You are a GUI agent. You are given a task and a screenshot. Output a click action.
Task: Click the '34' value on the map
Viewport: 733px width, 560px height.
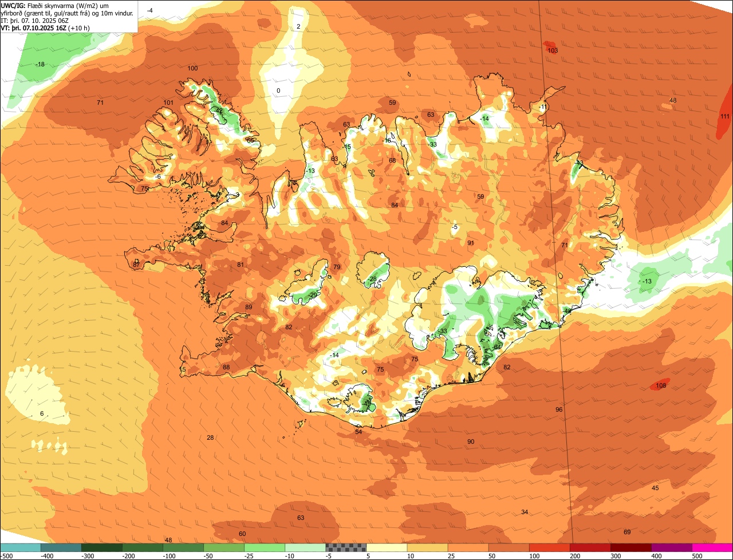[525, 512]
